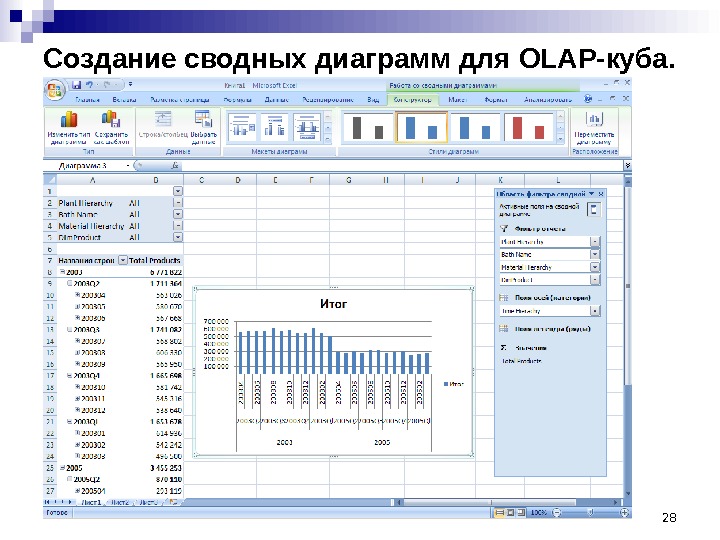Switch to the Лист2 sheet tab
Screen dimensions: 720x540
[x=119, y=502]
